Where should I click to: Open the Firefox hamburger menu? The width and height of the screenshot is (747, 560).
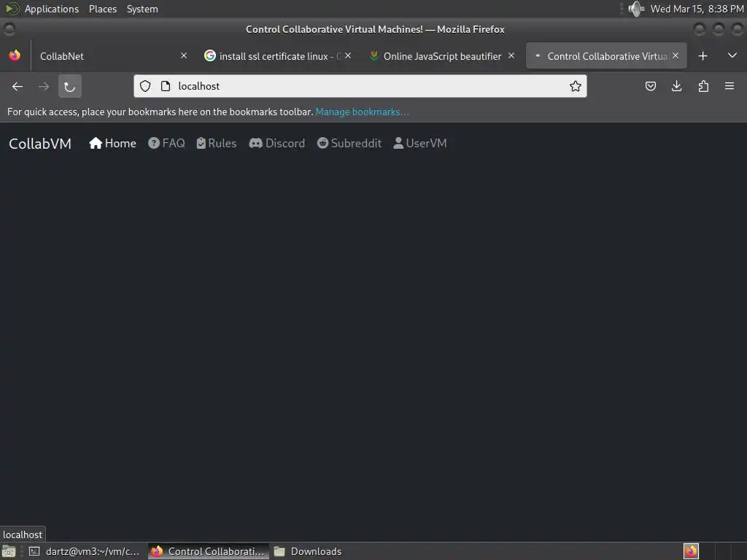(x=729, y=86)
